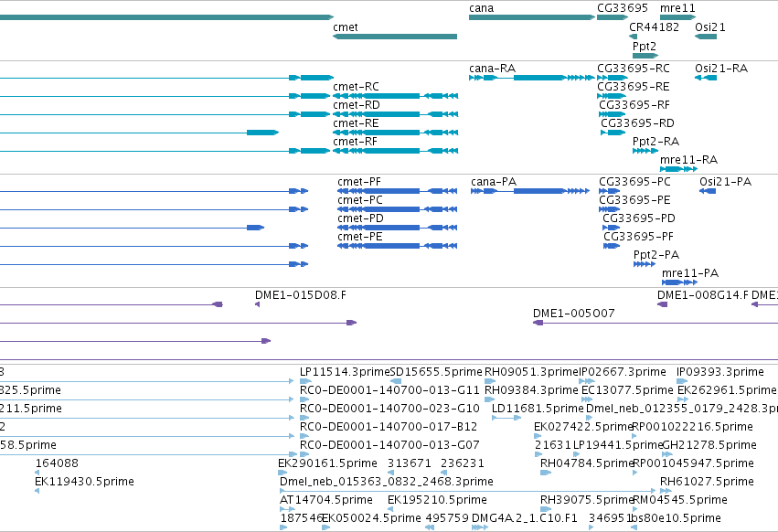Click the IP09393.3prime EST

coord(682,381)
